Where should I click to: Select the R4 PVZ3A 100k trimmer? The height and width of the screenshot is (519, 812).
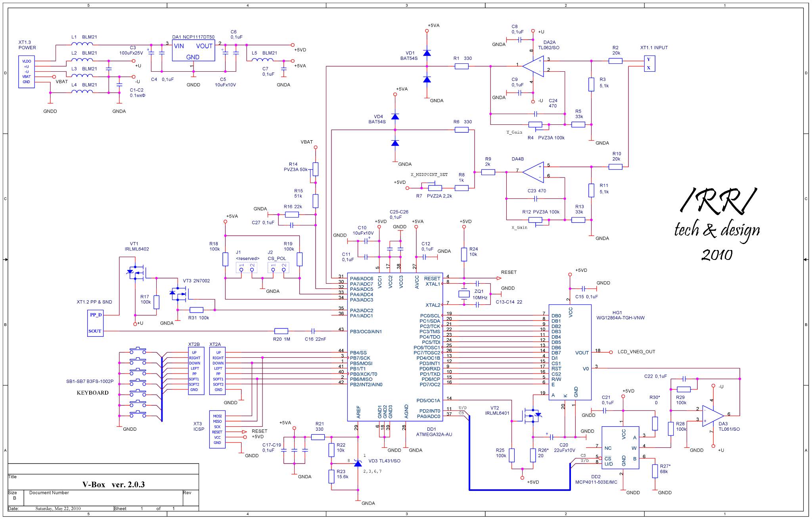[536, 125]
